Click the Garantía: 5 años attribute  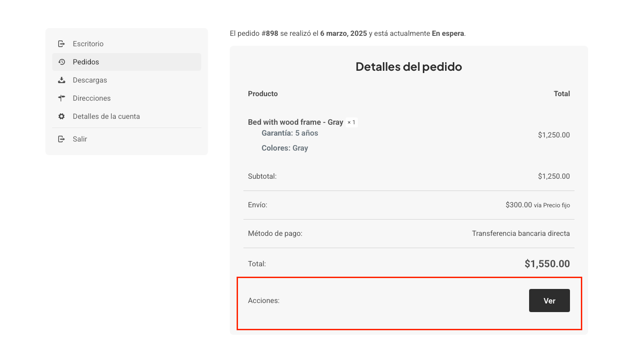point(290,133)
